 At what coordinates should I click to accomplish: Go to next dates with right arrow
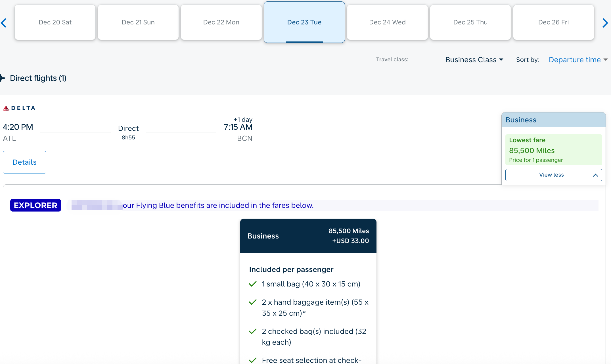coord(605,23)
